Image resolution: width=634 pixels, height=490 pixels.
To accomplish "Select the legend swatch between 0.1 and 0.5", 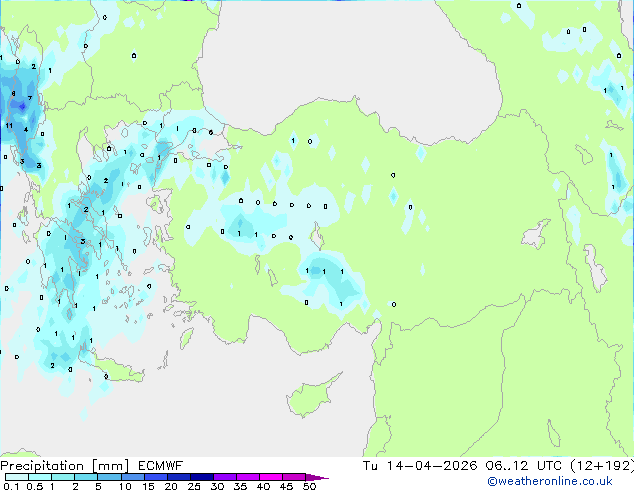I will tap(17, 477).
